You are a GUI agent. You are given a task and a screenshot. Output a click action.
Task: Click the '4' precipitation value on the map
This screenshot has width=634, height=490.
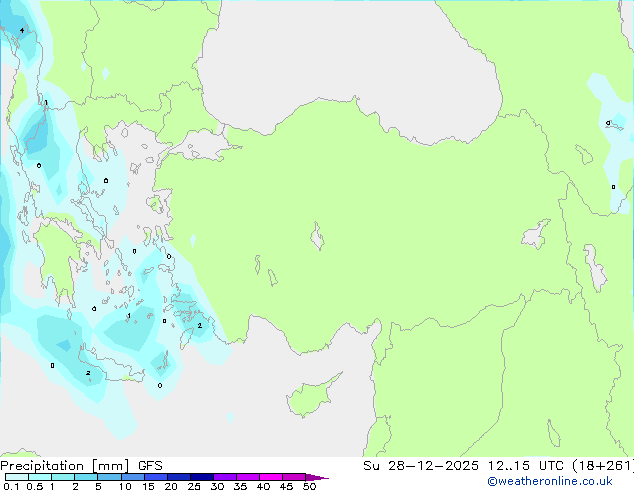[x=22, y=30]
